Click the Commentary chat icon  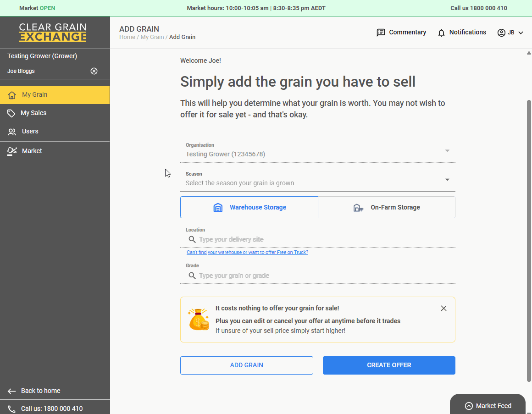381,33
